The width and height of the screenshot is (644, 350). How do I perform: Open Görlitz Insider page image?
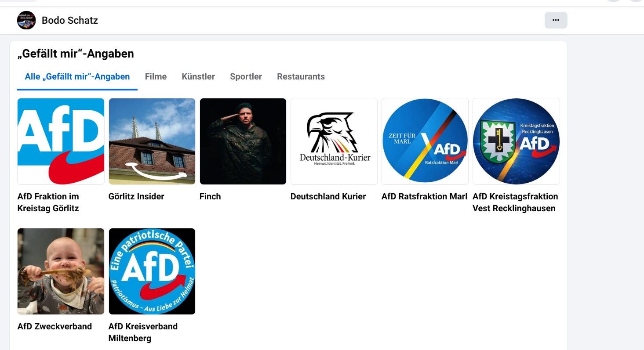(152, 141)
